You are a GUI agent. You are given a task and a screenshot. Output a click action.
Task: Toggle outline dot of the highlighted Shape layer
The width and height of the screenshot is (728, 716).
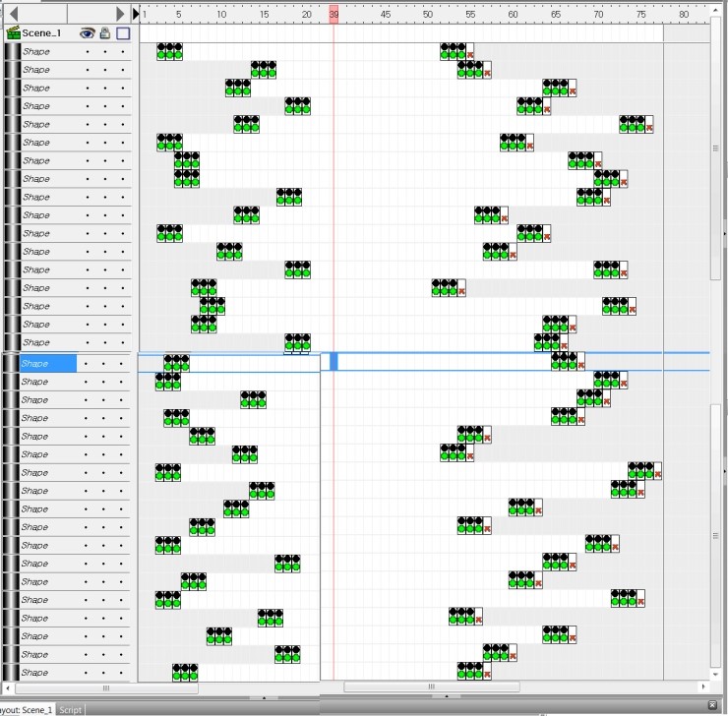121,364
